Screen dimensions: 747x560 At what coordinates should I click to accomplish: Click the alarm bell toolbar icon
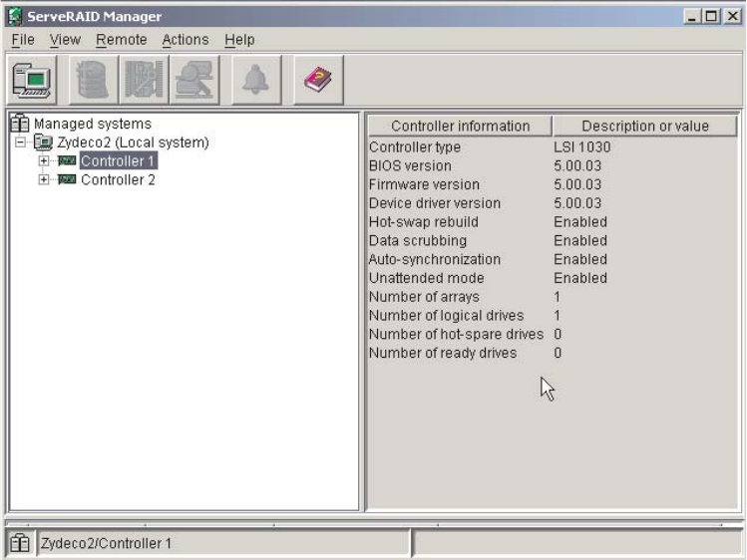pos(256,80)
